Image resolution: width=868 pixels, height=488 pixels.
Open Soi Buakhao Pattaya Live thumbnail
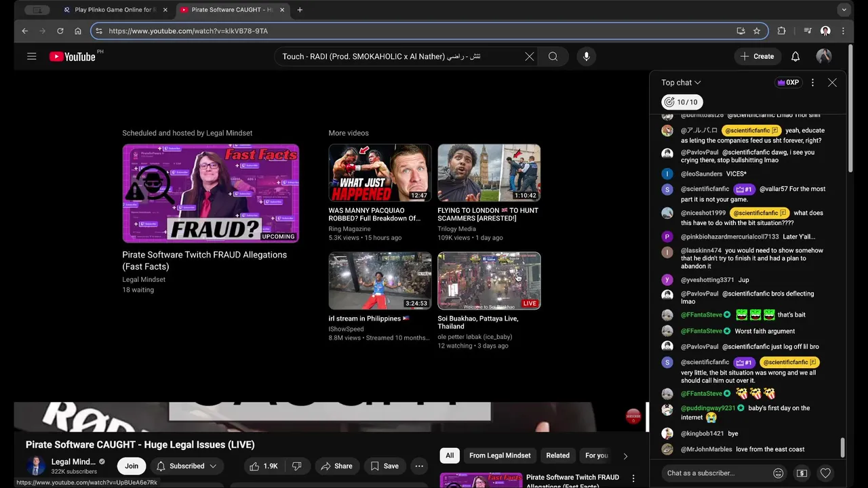point(489,281)
